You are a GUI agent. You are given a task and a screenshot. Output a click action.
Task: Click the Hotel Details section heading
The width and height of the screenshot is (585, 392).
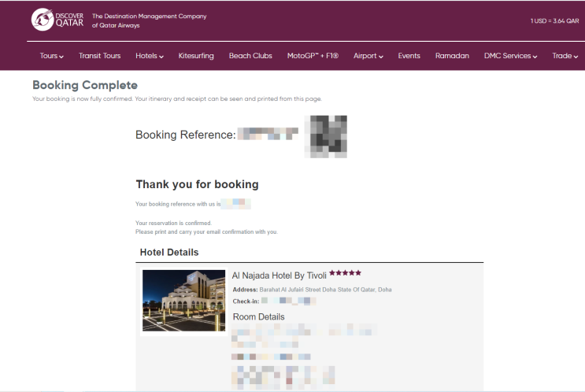tap(169, 253)
